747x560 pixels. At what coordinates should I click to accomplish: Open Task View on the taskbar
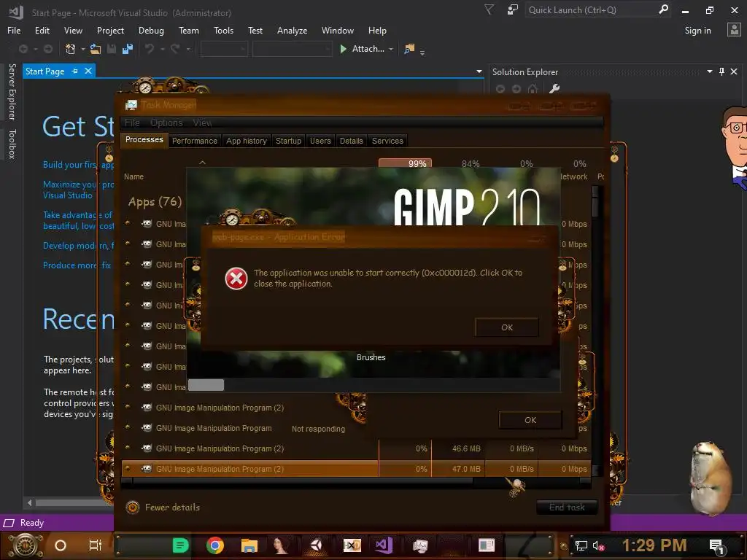coord(96,545)
